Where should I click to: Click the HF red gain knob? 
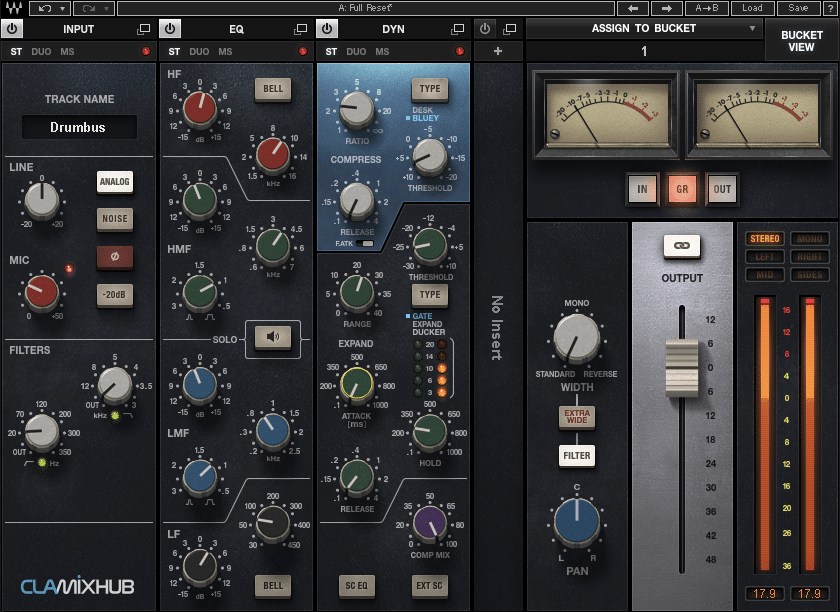(x=200, y=108)
